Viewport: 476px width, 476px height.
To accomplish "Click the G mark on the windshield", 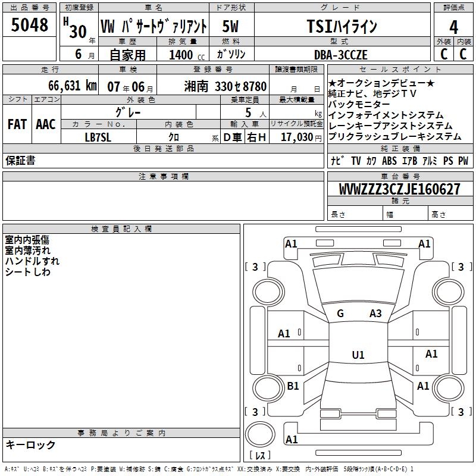I will coord(340,314).
